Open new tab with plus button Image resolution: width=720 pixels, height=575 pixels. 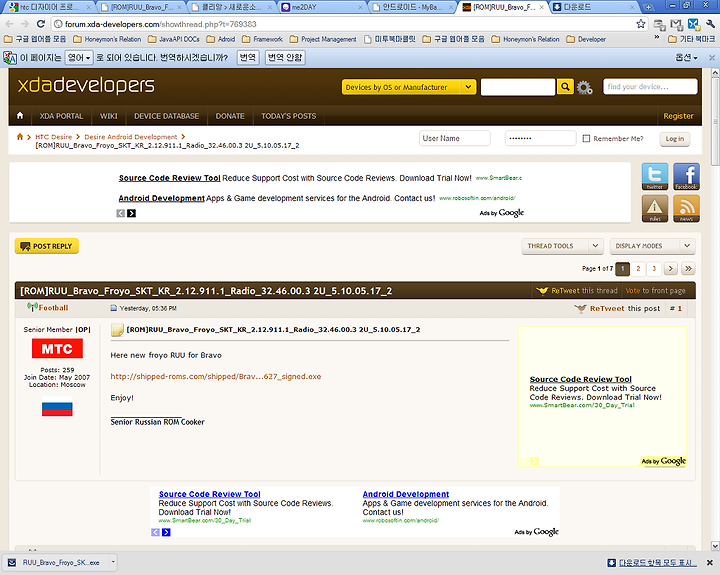click(648, 7)
